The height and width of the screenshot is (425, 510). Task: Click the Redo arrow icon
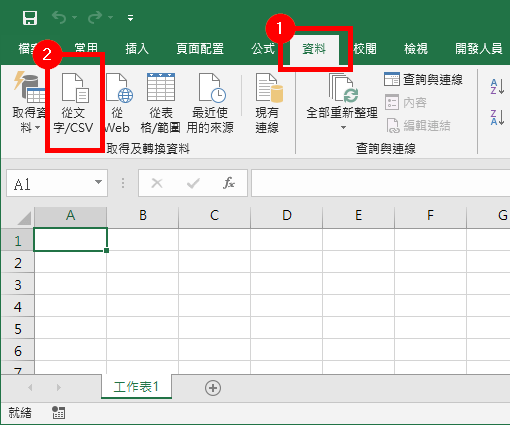click(x=95, y=17)
